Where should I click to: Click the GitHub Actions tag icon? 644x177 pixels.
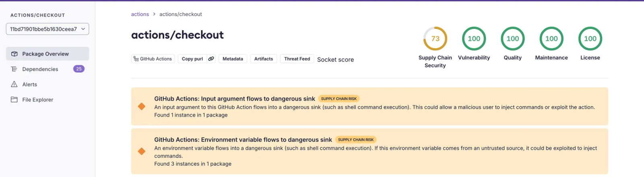click(136, 59)
